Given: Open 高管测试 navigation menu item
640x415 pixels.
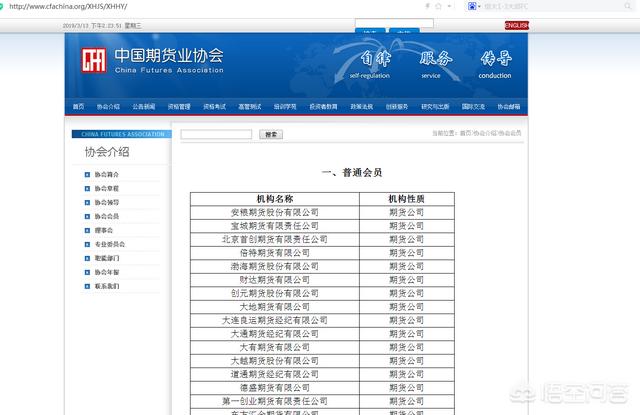Looking at the screenshot, I should click(250, 107).
